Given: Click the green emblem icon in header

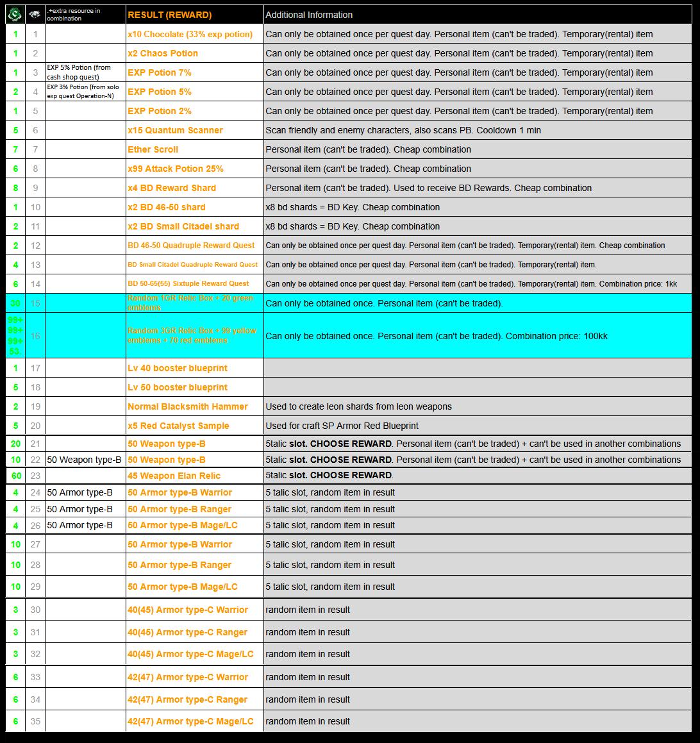Looking at the screenshot, I should pyautogui.click(x=15, y=14).
